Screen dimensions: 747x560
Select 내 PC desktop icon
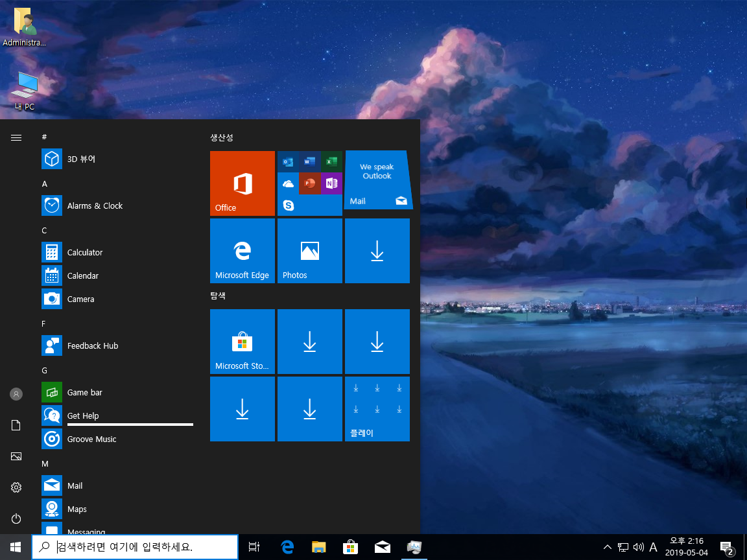click(x=24, y=91)
